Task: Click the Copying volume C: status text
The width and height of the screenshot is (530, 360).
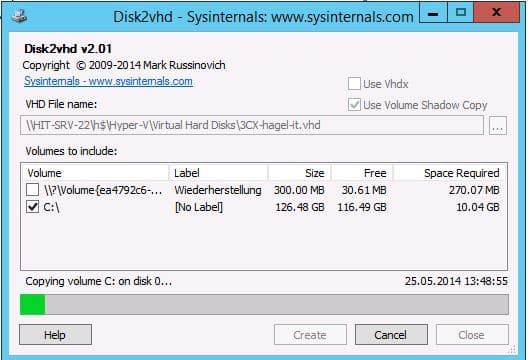Action: pyautogui.click(x=99, y=281)
